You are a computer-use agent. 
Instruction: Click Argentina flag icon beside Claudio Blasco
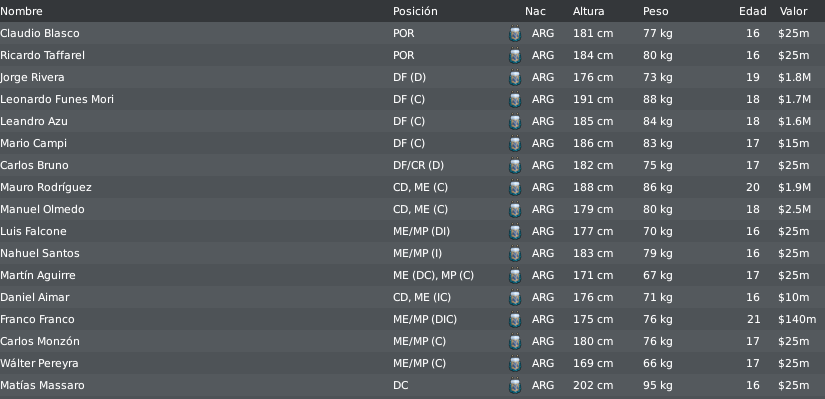tap(515, 34)
